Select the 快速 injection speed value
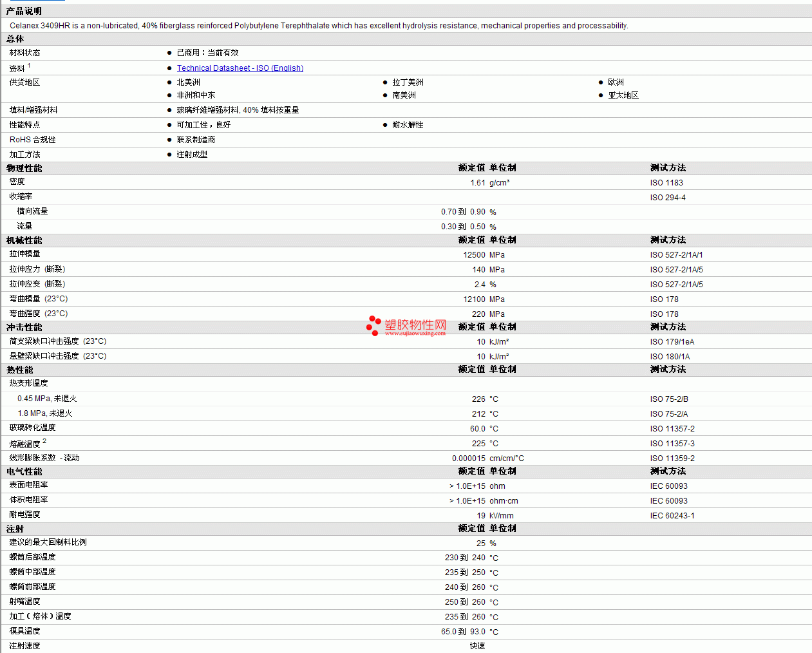This screenshot has width=812, height=653. [478, 646]
